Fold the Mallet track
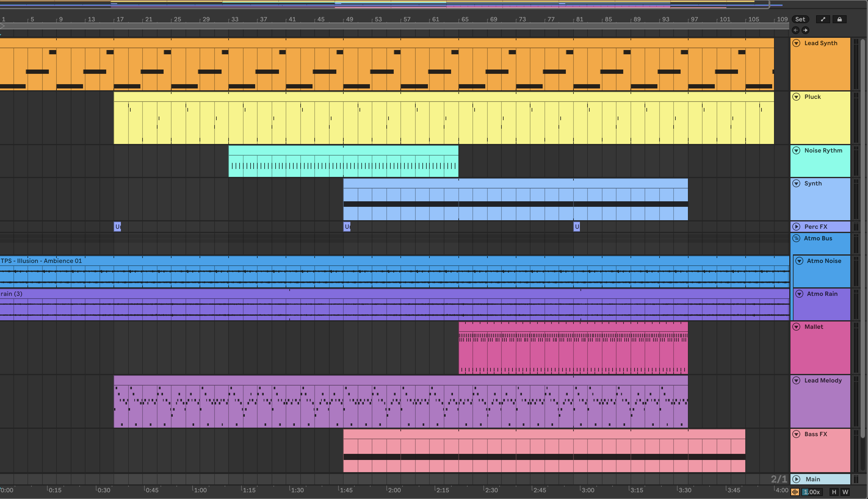The height and width of the screenshot is (499, 868). tap(796, 327)
